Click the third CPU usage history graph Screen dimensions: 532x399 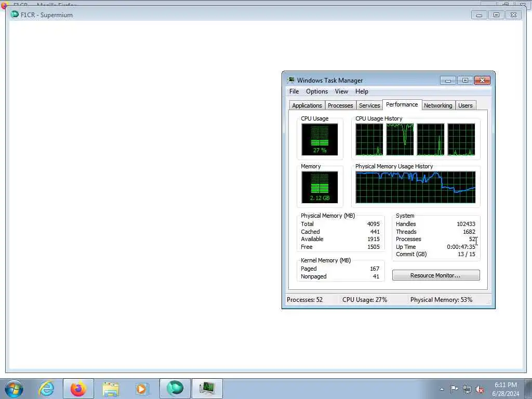(x=431, y=139)
